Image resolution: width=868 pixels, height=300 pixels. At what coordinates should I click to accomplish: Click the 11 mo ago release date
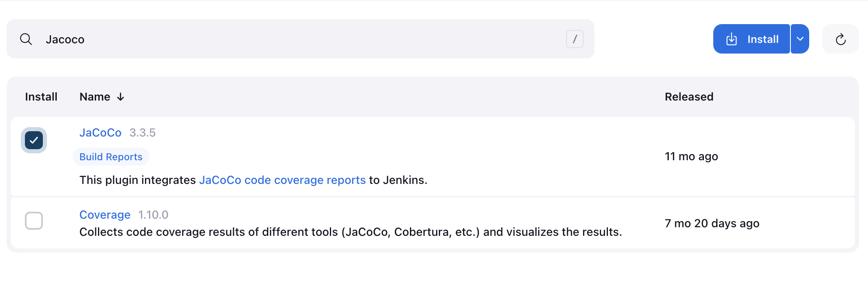[691, 157]
